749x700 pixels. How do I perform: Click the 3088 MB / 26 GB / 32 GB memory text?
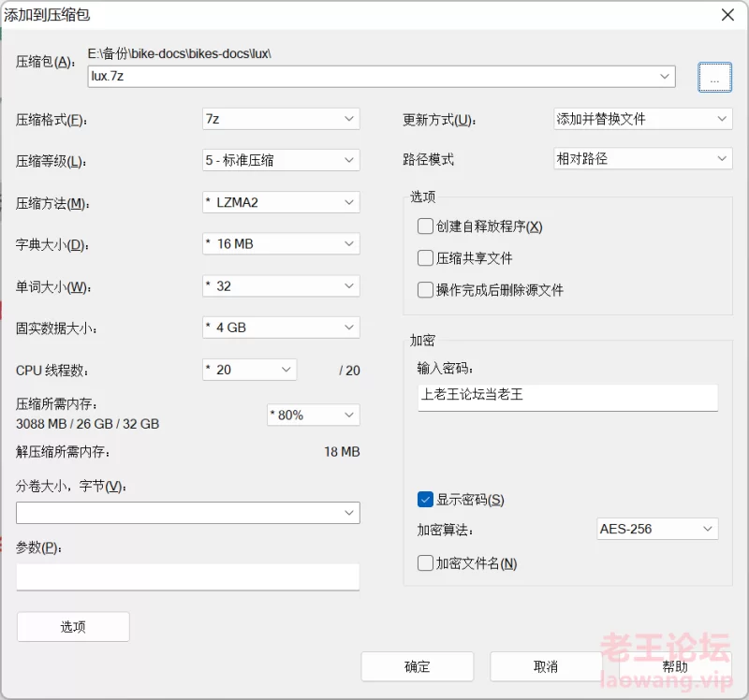click(x=87, y=424)
